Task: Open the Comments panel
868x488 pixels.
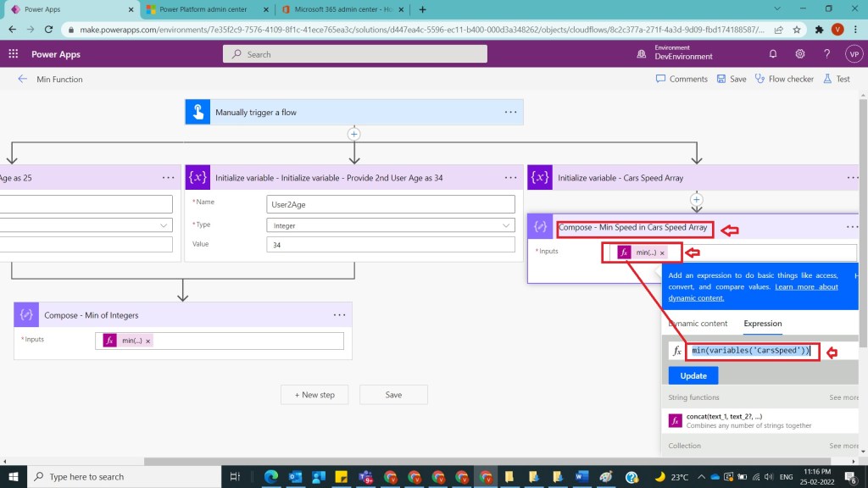Action: (682, 79)
